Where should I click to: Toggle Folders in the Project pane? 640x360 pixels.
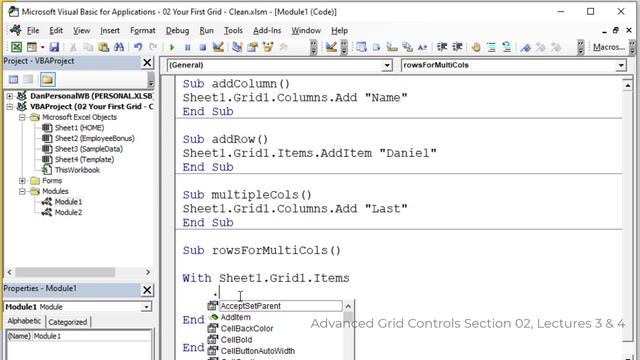pos(47,79)
